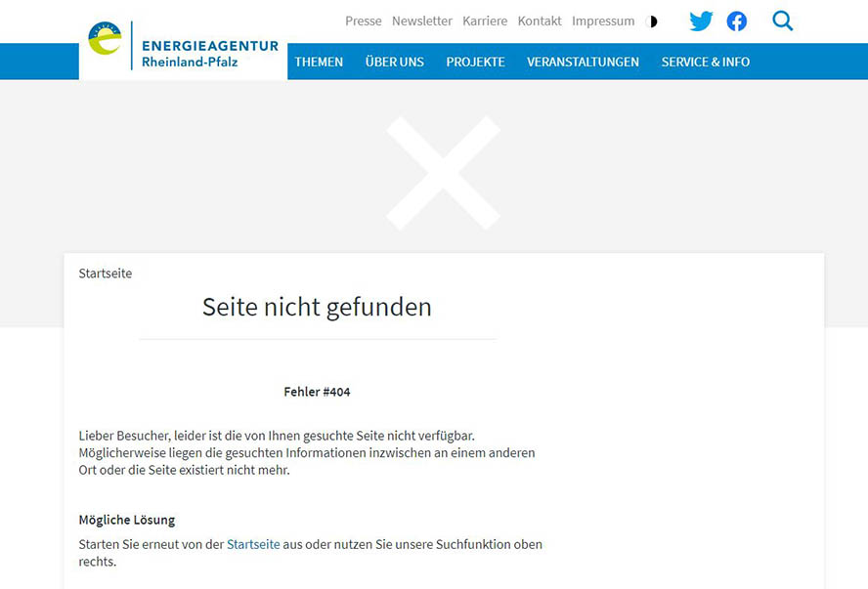Open the Newsletter link
This screenshot has width=868, height=589.
coord(421,21)
